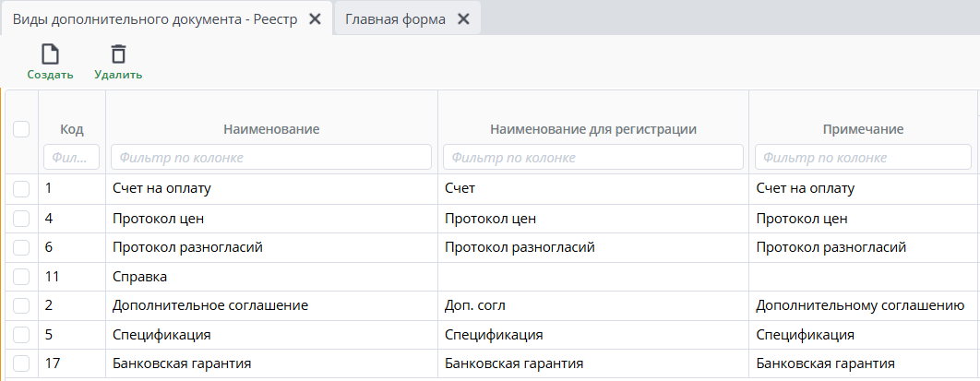This screenshot has height=381, width=980.
Task: Select the Дополнительное соглашение name cell
Action: 209,304
